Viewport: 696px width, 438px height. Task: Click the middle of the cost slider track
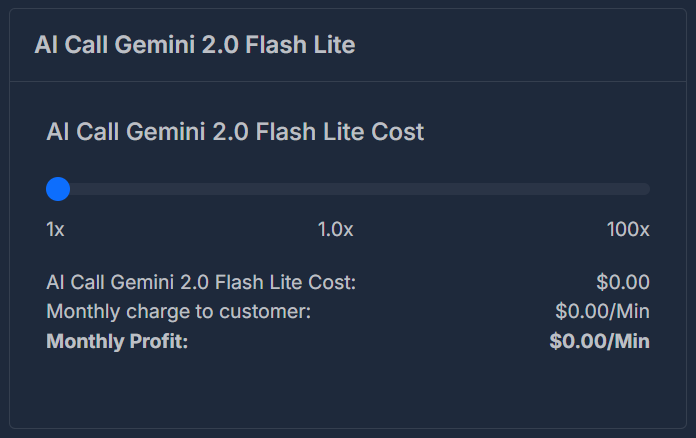coord(348,189)
